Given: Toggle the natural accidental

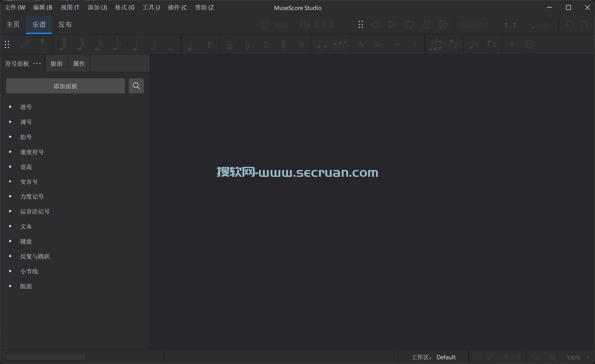Looking at the screenshot, I should [266, 44].
